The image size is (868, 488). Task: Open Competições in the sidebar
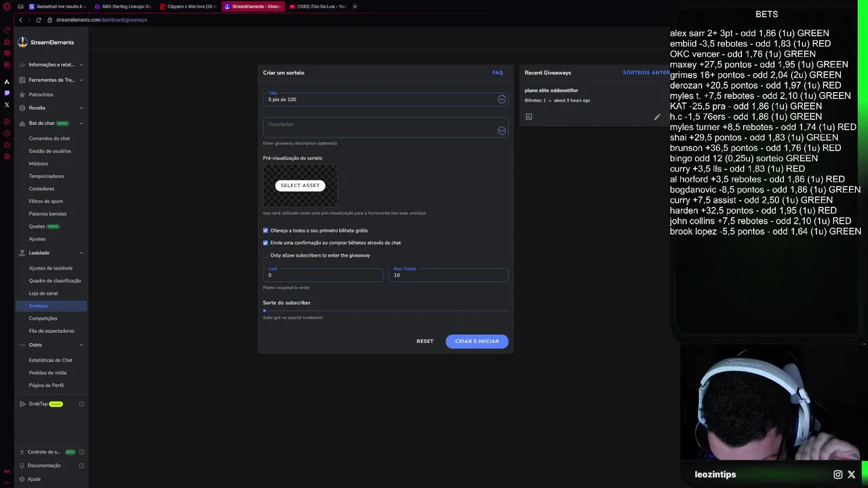(x=43, y=319)
